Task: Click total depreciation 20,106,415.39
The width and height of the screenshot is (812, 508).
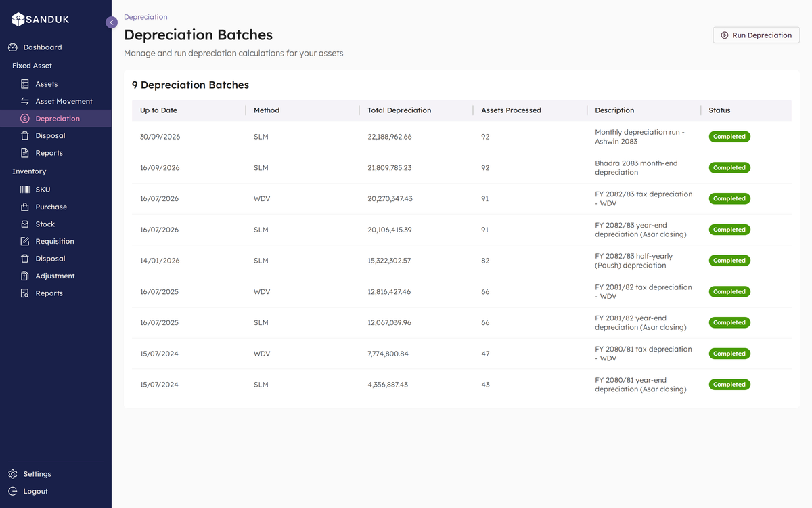Action: pyautogui.click(x=390, y=230)
